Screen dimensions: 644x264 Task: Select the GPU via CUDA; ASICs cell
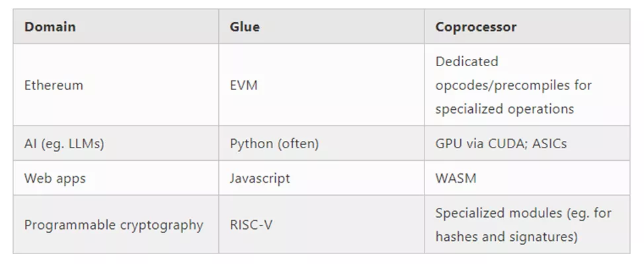[527, 144]
